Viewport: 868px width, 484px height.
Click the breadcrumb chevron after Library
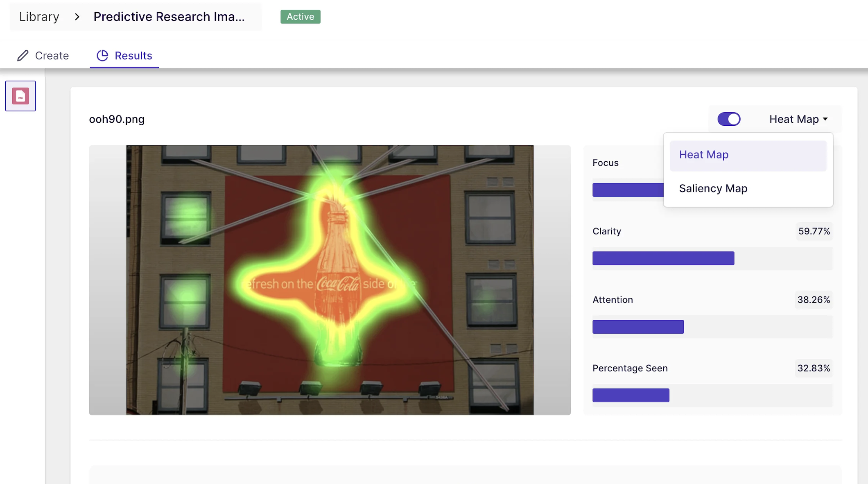pos(77,17)
